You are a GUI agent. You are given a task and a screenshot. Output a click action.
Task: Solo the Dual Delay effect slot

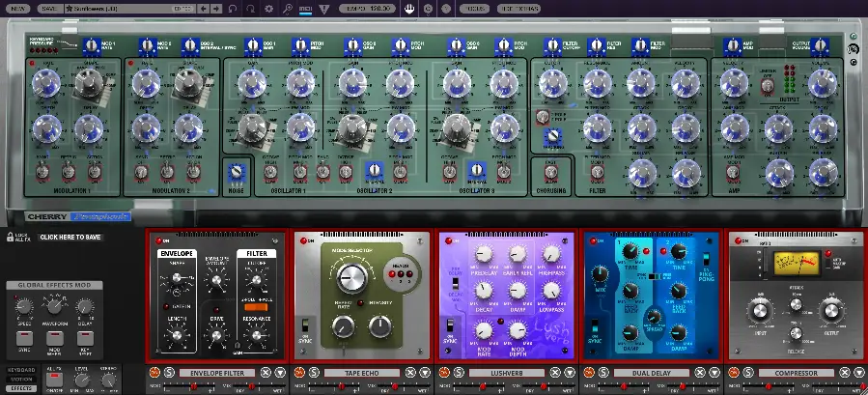click(x=602, y=373)
